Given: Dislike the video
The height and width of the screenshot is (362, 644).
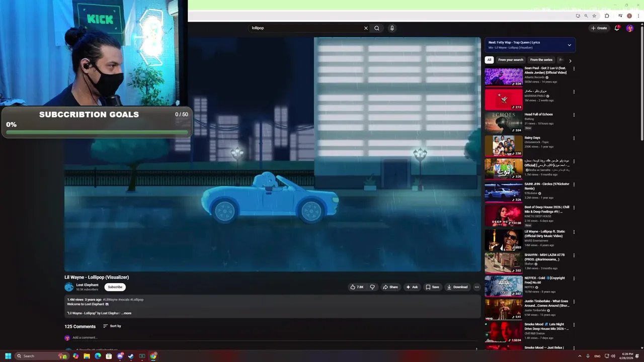Looking at the screenshot, I should pos(372,287).
